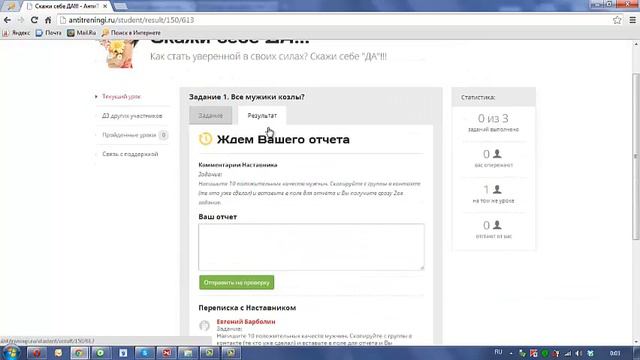Viewport: 640px width, 360px height.
Task: Open Skype from the taskbar
Action: (x=144, y=353)
